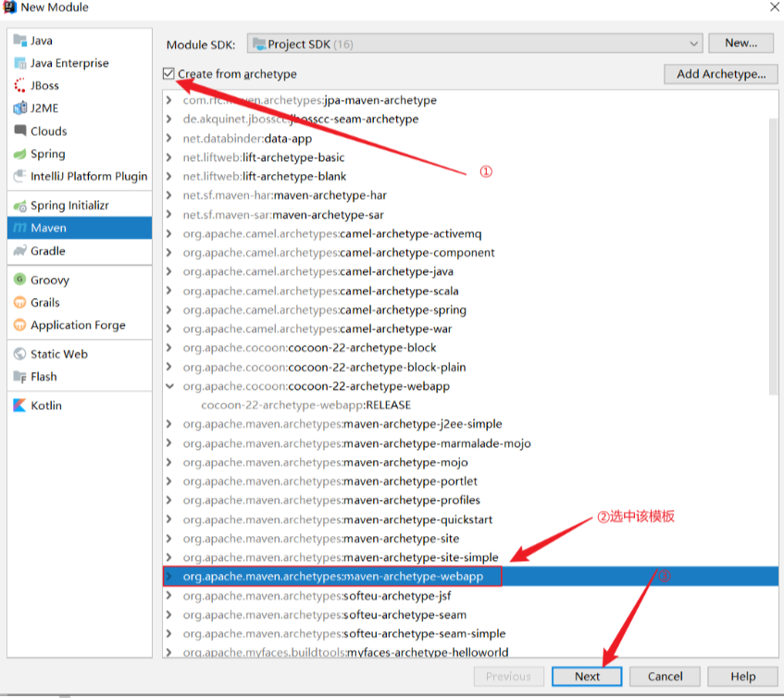Click the Cancel button
The image size is (784, 698).
(665, 677)
